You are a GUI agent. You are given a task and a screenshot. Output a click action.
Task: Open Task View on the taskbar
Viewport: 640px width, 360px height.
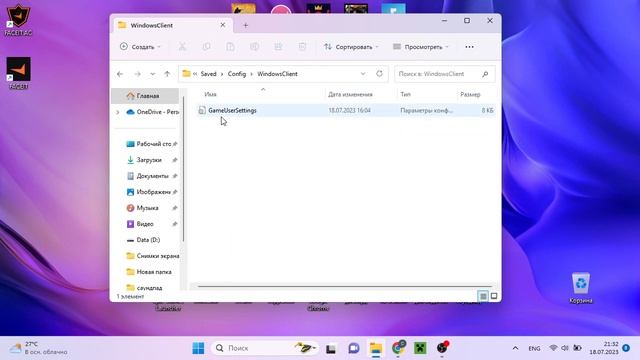click(331, 349)
